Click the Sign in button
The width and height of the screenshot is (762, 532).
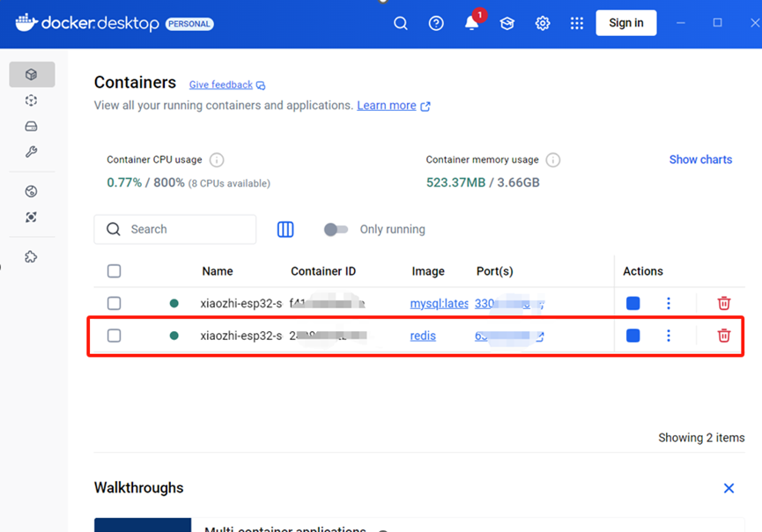[x=625, y=23]
